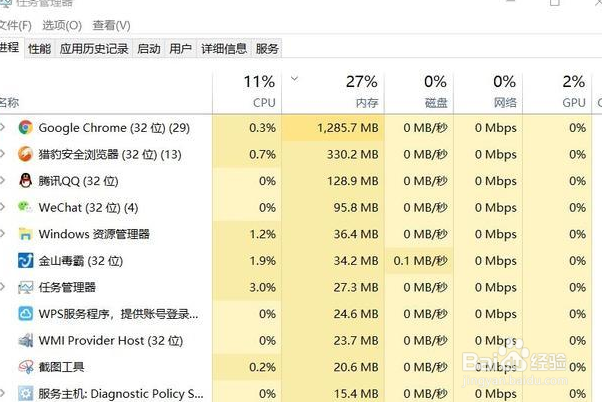Click the 27.3 MB memory cell
The width and height of the screenshot is (602, 402).
pyautogui.click(x=333, y=287)
